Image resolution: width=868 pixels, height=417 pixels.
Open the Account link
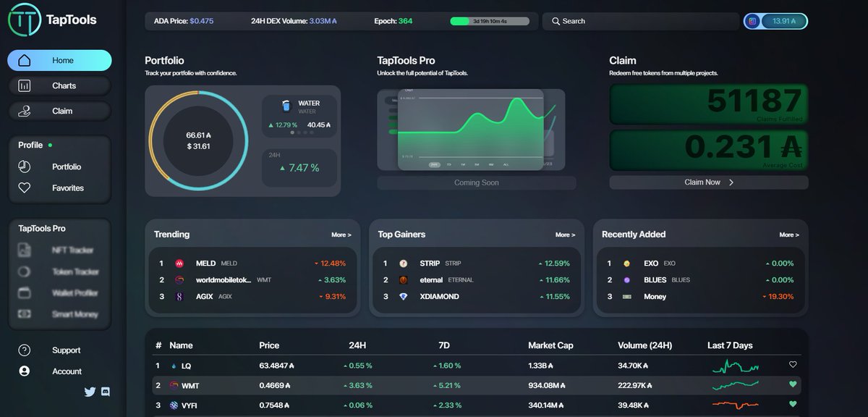click(x=67, y=371)
